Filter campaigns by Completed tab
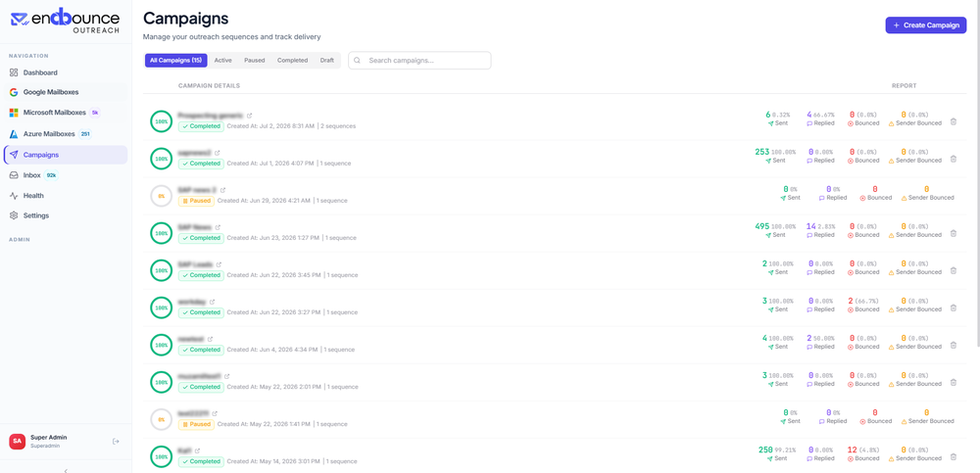 point(292,61)
